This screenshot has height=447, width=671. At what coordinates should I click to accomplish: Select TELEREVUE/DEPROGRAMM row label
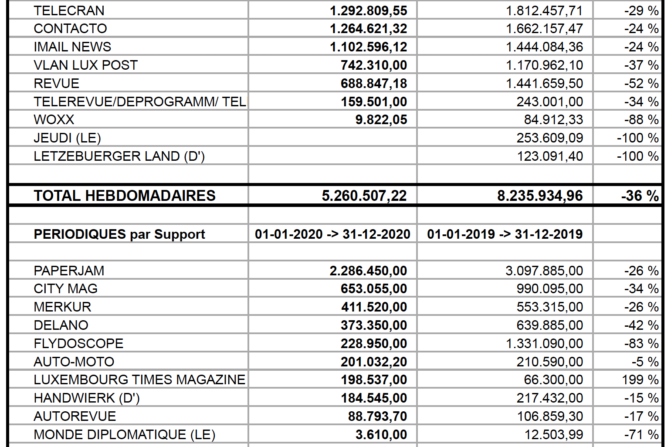coord(140,102)
